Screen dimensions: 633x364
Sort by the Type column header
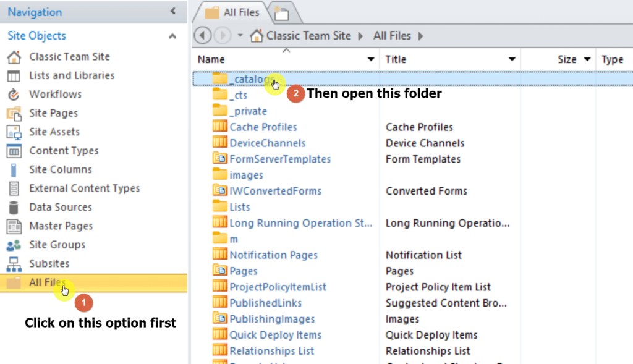click(613, 59)
